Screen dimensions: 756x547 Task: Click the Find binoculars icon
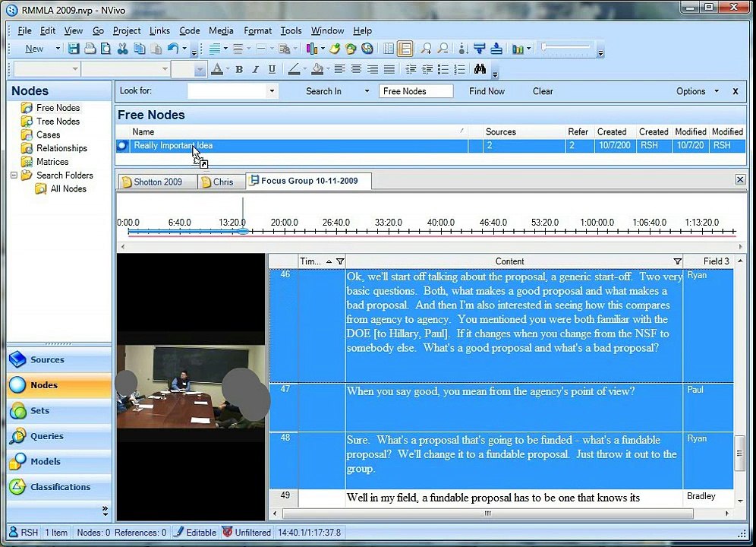click(x=480, y=69)
